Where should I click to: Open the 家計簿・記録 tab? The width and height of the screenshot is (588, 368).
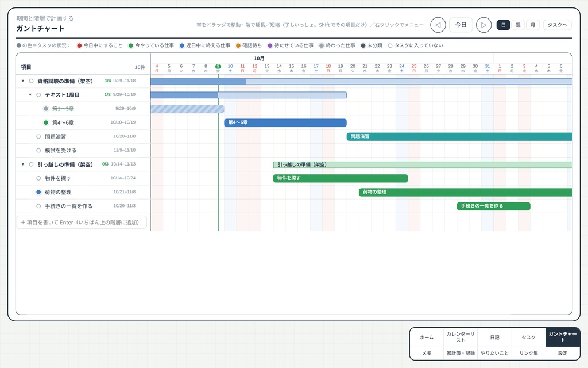(461, 354)
